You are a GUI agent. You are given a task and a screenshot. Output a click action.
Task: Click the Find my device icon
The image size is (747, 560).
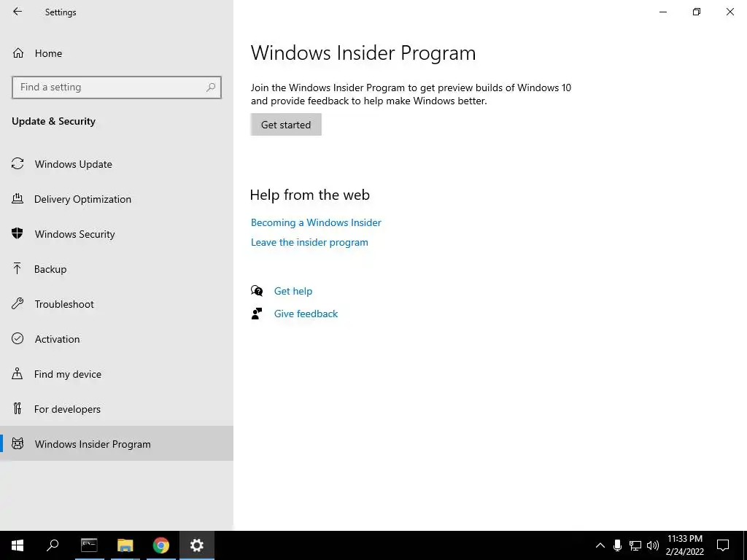[18, 374]
